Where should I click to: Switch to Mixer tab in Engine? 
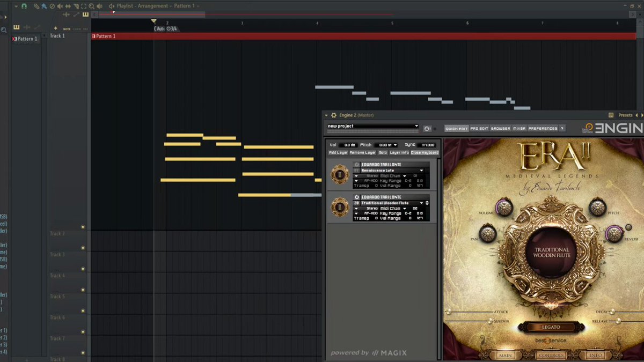point(519,129)
